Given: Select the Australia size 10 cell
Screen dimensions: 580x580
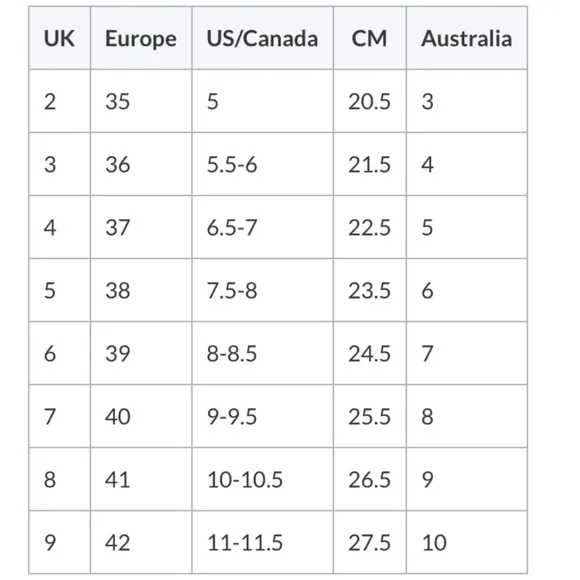Looking at the screenshot, I should pos(467,543).
